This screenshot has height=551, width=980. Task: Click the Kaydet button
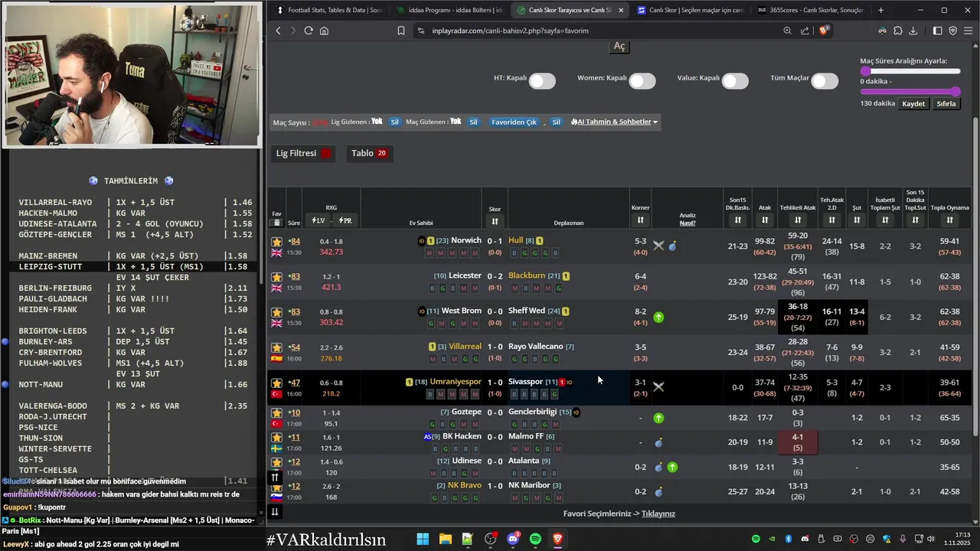(913, 103)
